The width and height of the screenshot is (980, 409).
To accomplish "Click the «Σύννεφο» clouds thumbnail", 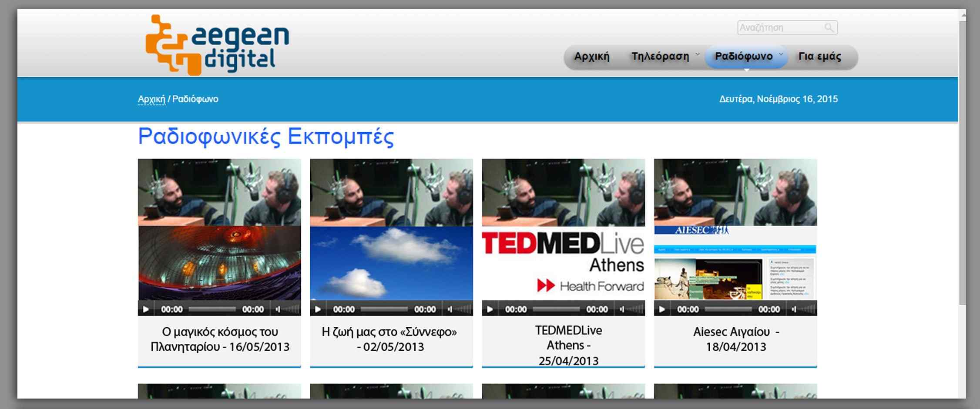I will [391, 263].
